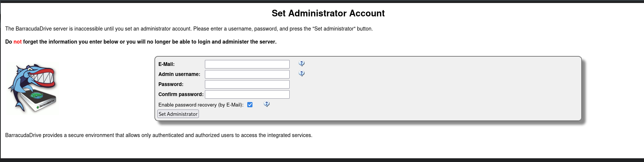Click the 'Enable password recovery (by E-Mail)' label

pos(201,105)
